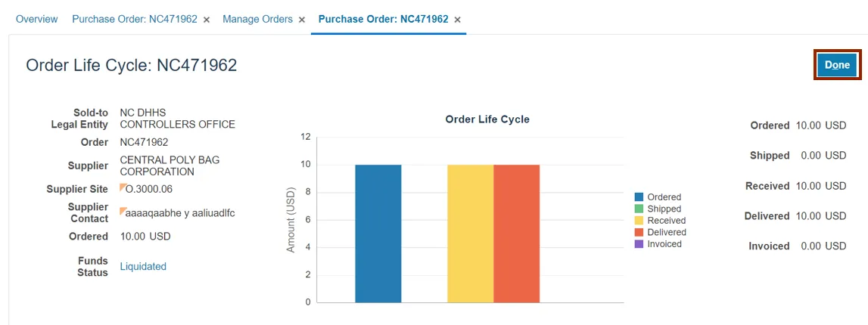Close the Manage Orders tab
The width and height of the screenshot is (868, 325).
point(302,20)
